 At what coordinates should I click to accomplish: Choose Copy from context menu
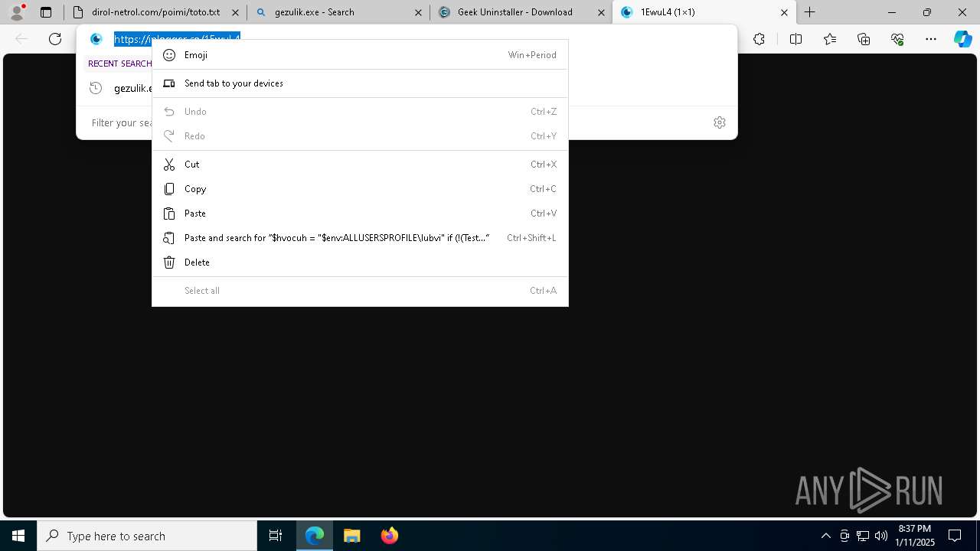tap(360, 189)
